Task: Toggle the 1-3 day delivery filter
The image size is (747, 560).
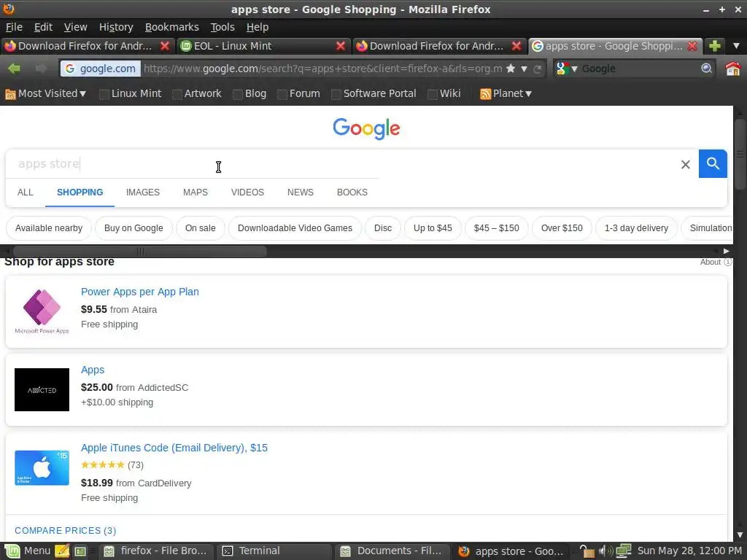Action: coord(636,228)
